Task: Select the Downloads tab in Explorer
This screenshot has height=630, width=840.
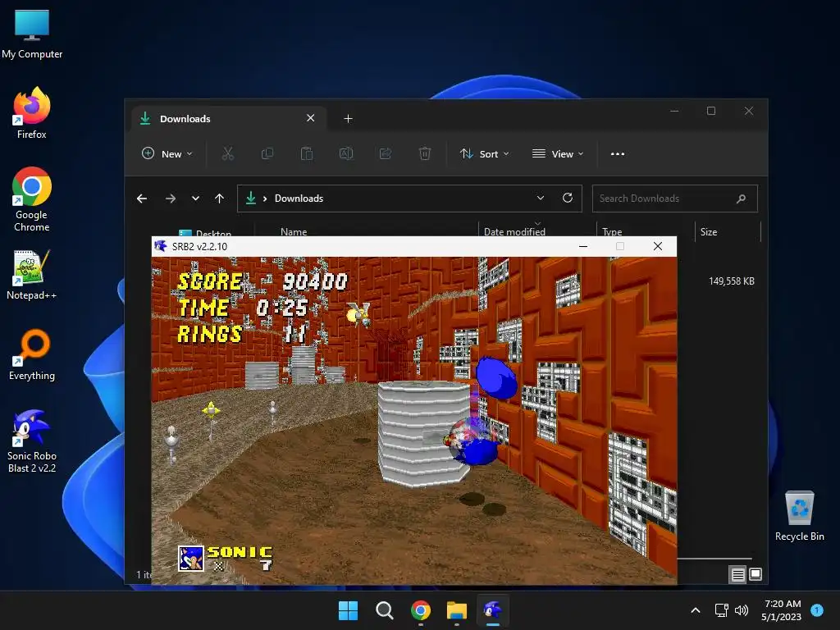Action: [x=228, y=118]
